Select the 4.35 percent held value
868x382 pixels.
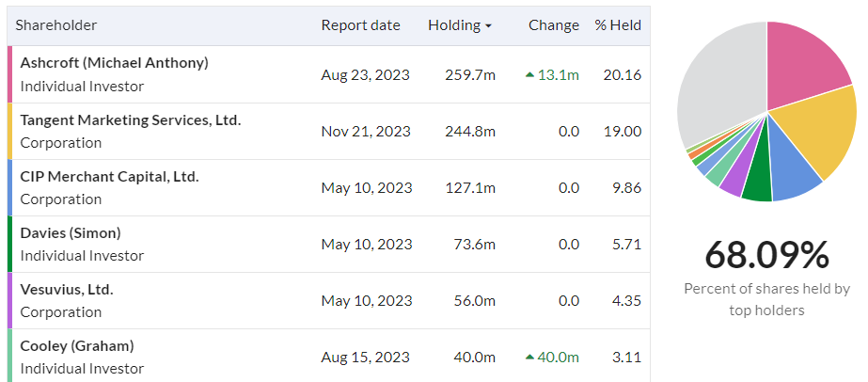point(626,301)
